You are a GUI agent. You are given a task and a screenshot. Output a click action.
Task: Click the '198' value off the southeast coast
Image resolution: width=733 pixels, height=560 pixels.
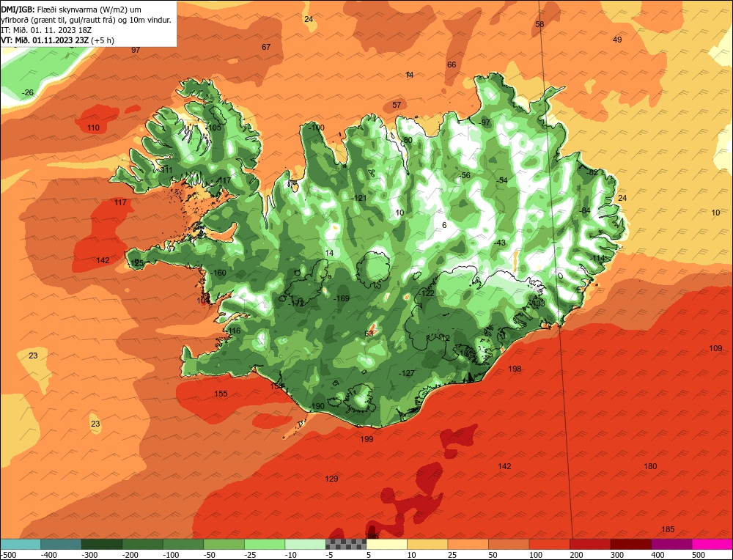pyautogui.click(x=515, y=369)
